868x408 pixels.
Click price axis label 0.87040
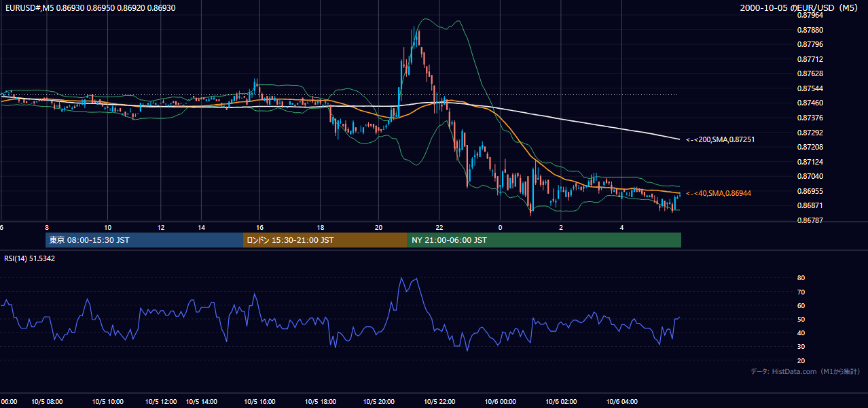[x=810, y=176]
